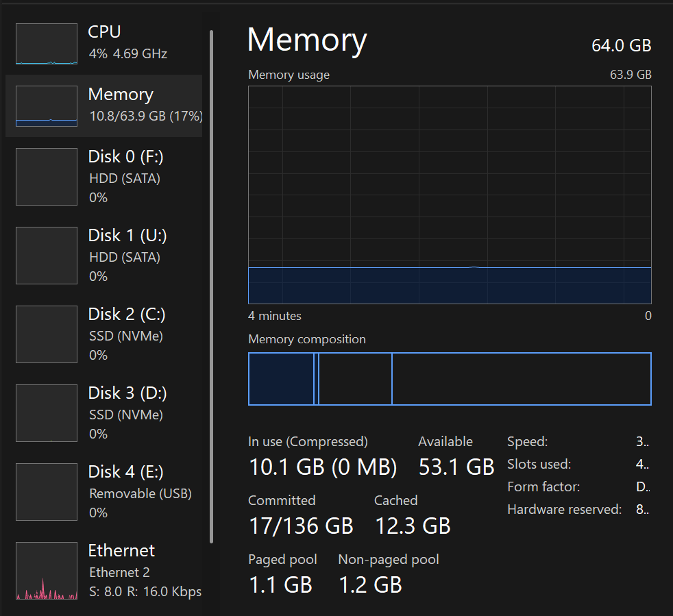Click the standby segment of Memory composition bar
The image size is (673, 616).
point(355,379)
